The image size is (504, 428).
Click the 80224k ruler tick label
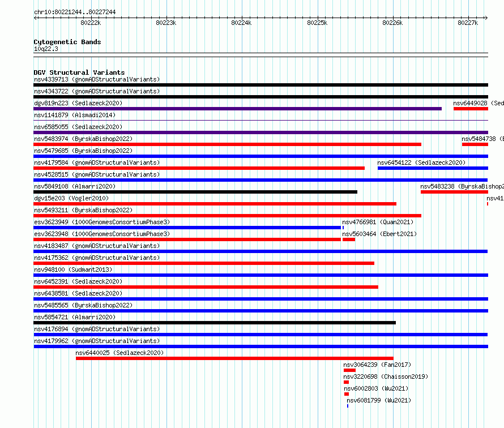point(241,23)
